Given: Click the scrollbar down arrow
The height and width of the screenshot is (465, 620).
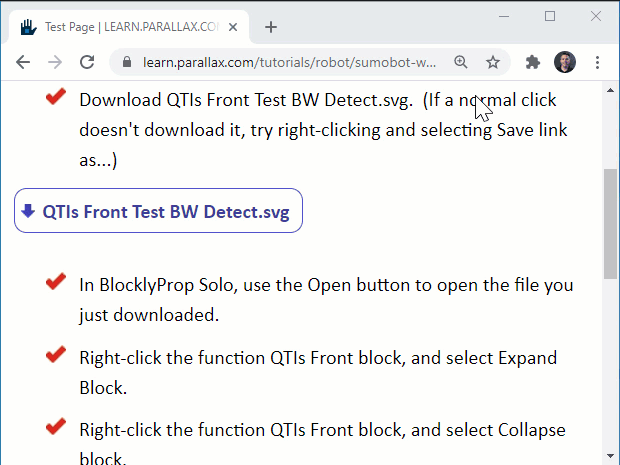Looking at the screenshot, I should coord(610,456).
